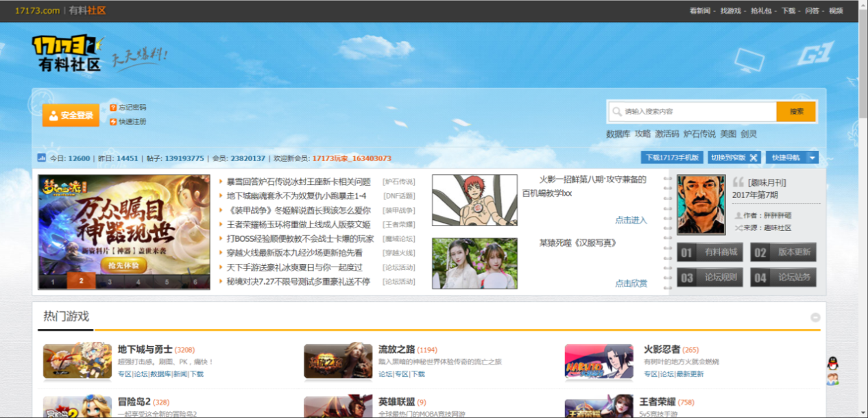This screenshot has width=868, height=418.
Task: Switch the banner carousel to slide 1
Action: click(52, 282)
